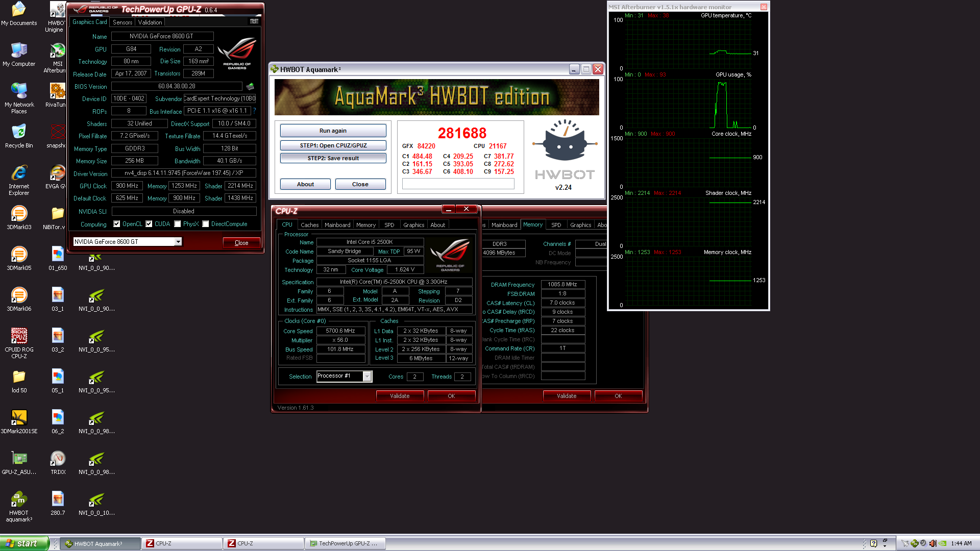This screenshot has width=980, height=551.
Task: Expand the GPU selection dropdown in GPU-Z
Action: 178,242
